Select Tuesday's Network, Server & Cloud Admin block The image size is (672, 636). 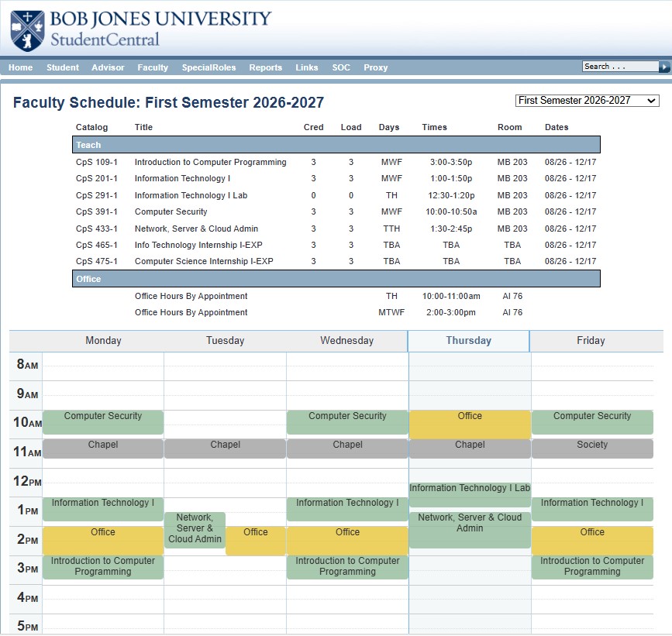click(x=195, y=530)
